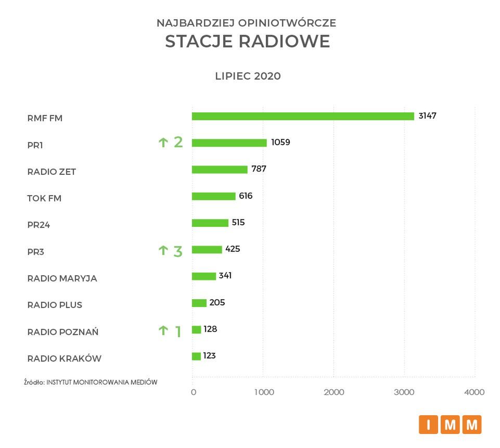
Task: Click the source text INSTYTUT MONITOROWANIA MEDIÓW
Action: click(x=102, y=382)
